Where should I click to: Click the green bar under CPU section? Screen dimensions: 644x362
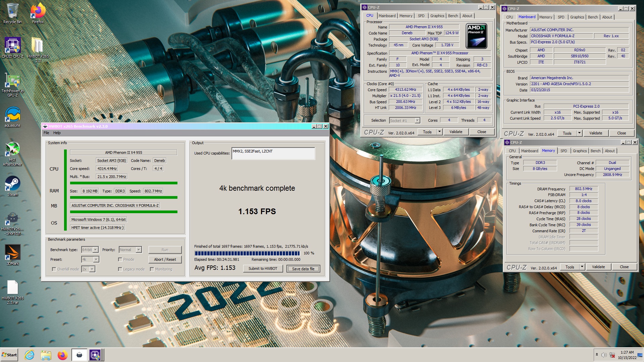click(x=123, y=183)
